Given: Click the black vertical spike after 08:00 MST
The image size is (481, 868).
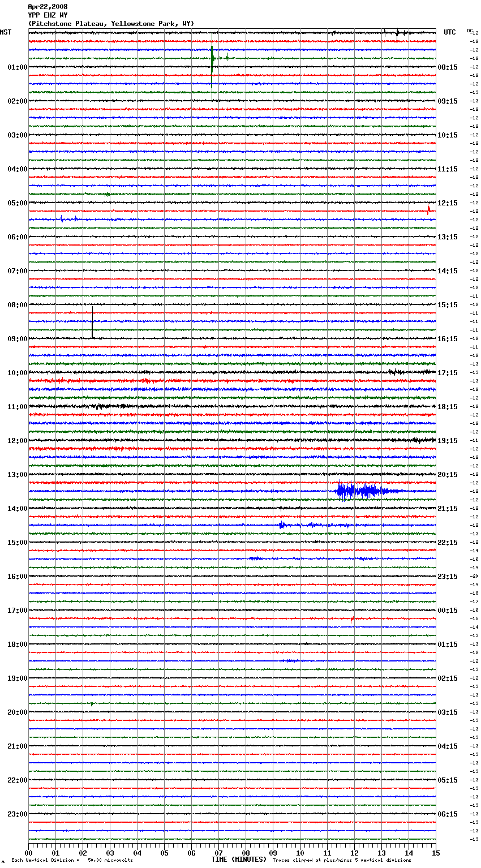Looking at the screenshot, I should [x=92, y=321].
